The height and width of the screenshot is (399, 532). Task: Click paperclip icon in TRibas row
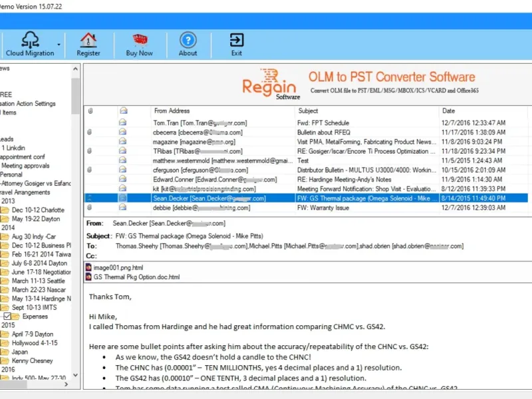tap(90, 151)
